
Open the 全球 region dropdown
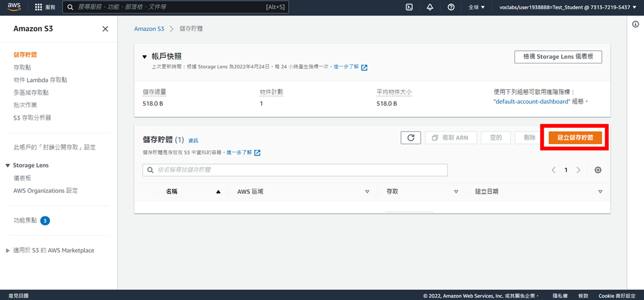(476, 7)
